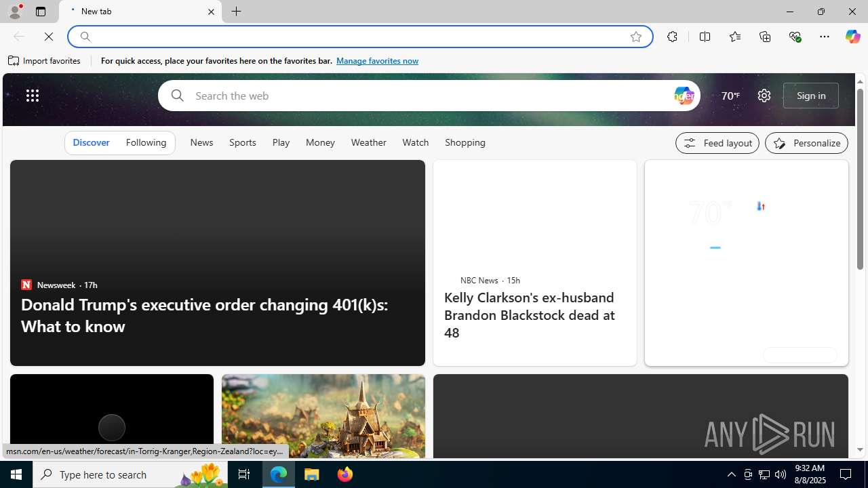Open Browser essentials icon
The image size is (868, 488).
[795, 37]
